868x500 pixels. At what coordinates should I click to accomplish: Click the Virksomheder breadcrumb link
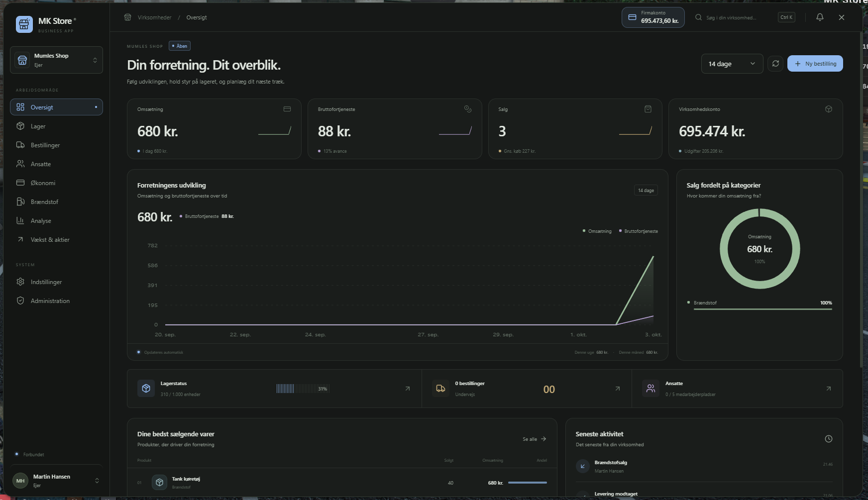(154, 17)
